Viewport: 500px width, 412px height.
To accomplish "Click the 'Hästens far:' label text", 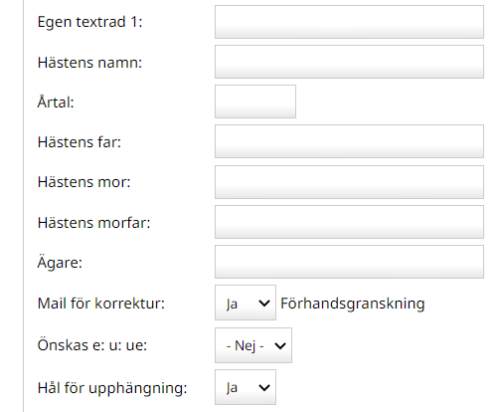I will pos(79,142).
